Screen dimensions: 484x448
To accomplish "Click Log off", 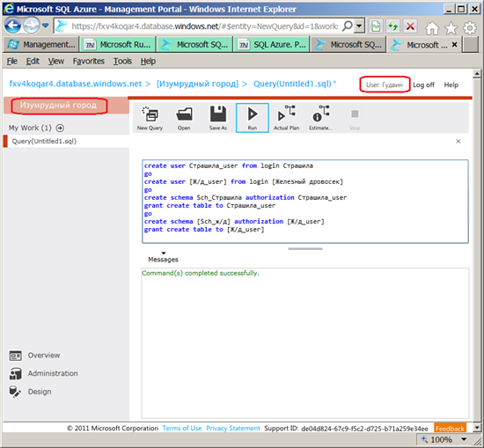I will [x=423, y=84].
